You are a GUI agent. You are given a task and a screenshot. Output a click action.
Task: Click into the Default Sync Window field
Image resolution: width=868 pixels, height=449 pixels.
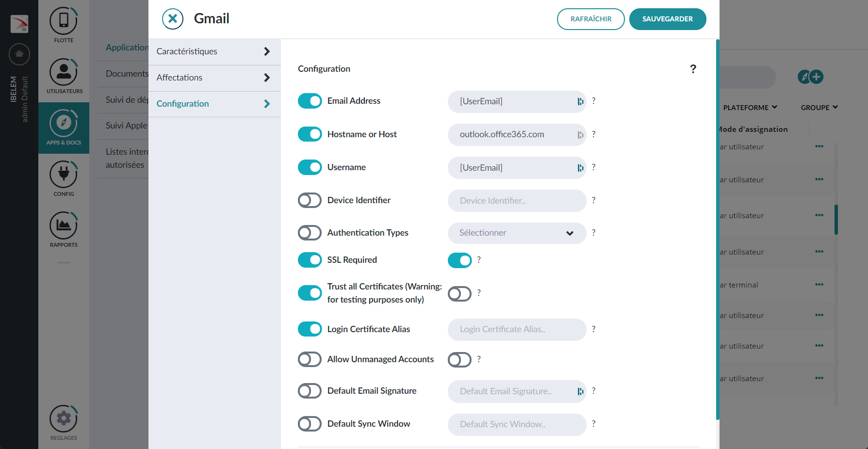point(517,425)
